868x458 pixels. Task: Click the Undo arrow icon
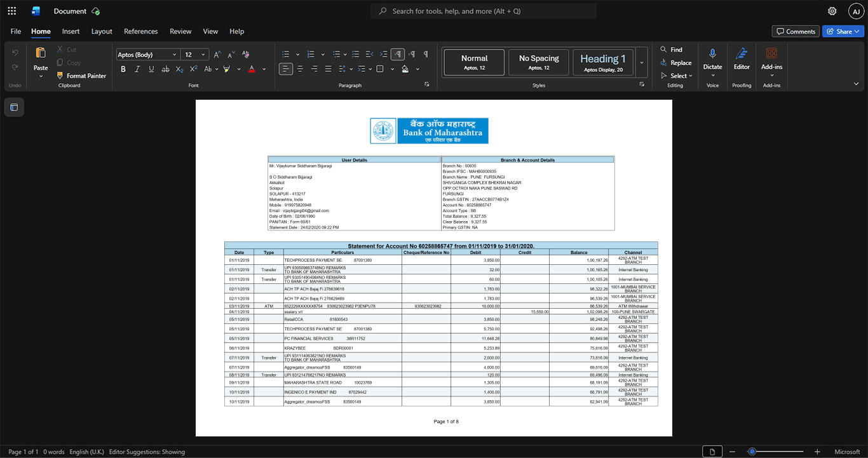[15, 53]
